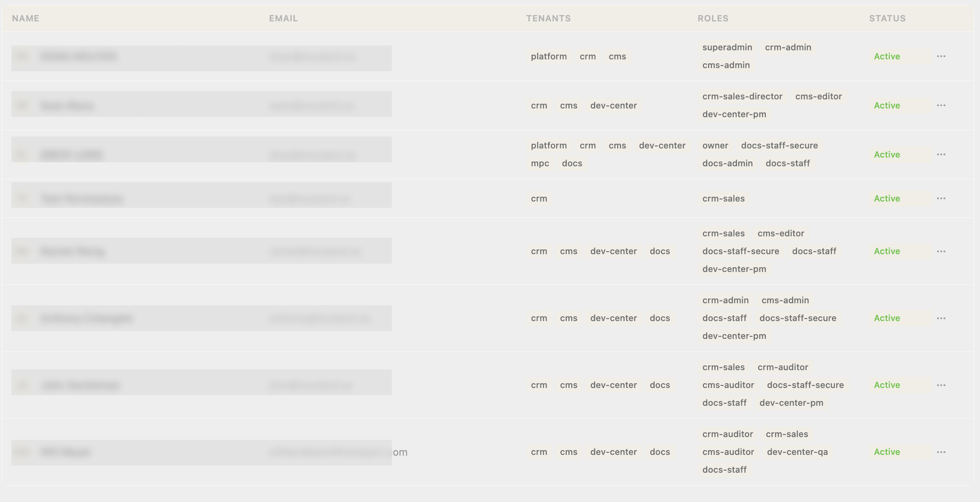This screenshot has height=502, width=980.
Task: Click the STATUS column header
Action: (x=887, y=18)
